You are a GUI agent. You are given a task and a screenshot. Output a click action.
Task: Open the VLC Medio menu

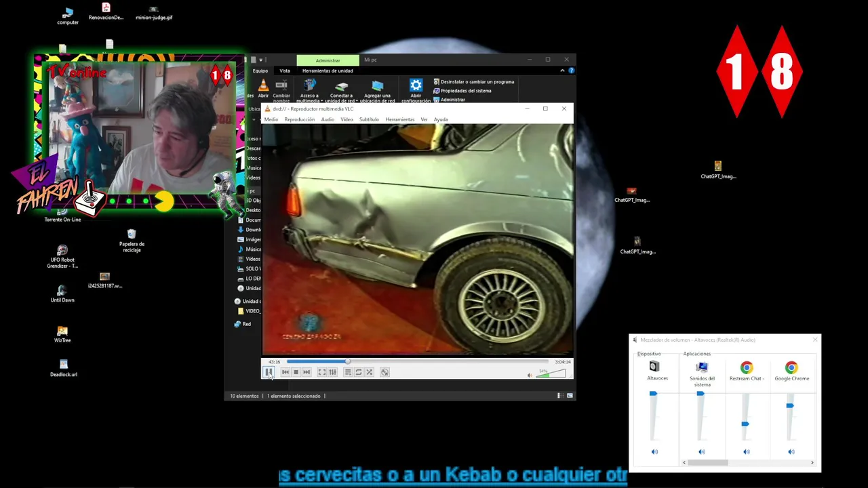[x=271, y=119]
